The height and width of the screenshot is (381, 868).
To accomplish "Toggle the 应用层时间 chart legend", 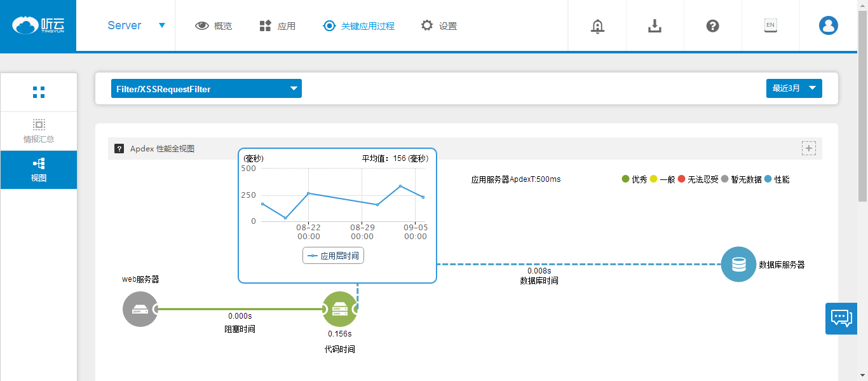I will point(333,256).
